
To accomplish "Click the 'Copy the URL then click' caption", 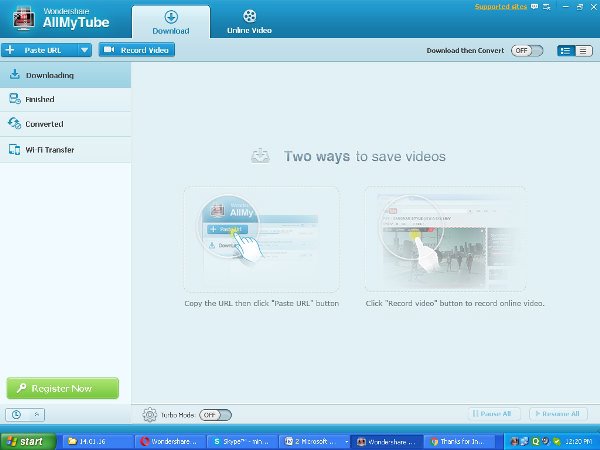I will tap(262, 303).
